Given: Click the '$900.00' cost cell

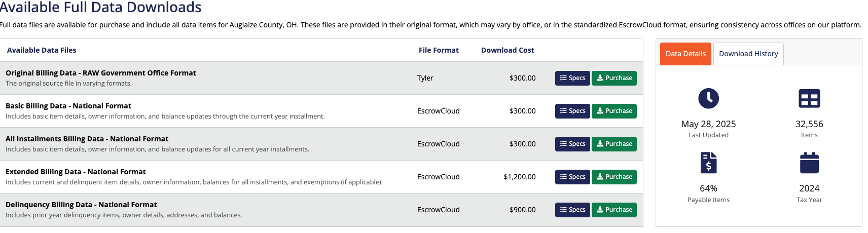Looking at the screenshot, I should [x=523, y=210].
